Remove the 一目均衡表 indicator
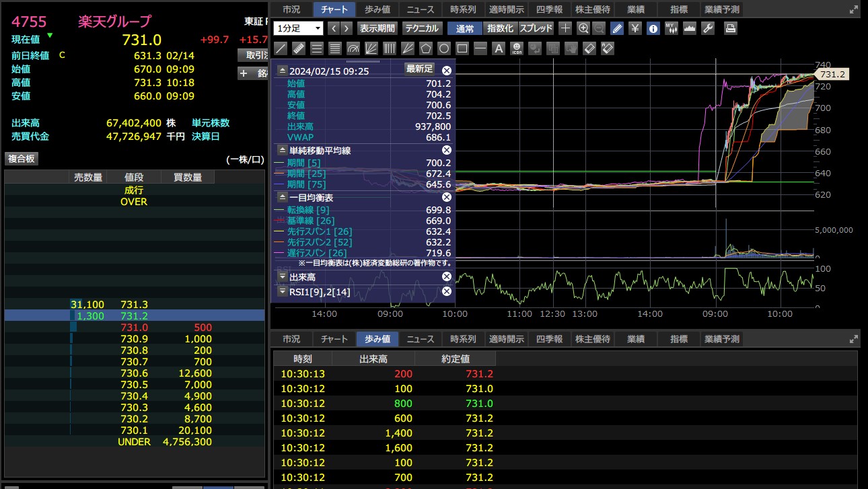Viewport: 868px width, 489px height. point(446,197)
